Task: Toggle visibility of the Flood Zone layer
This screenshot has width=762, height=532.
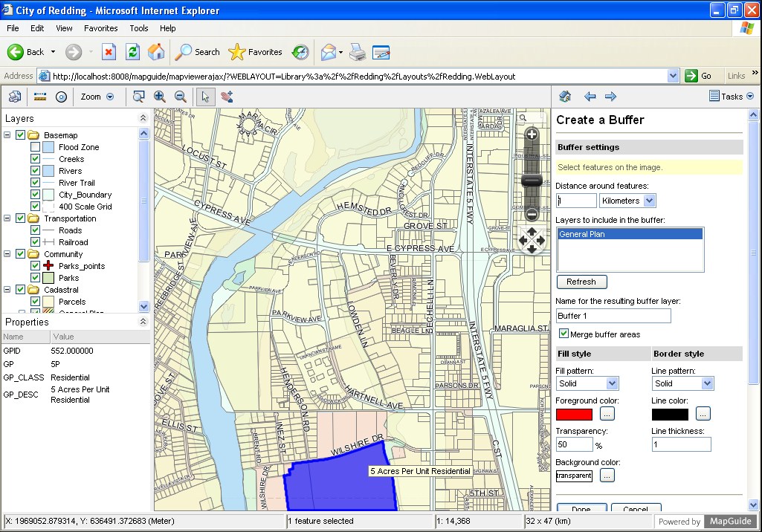Action: click(x=33, y=146)
